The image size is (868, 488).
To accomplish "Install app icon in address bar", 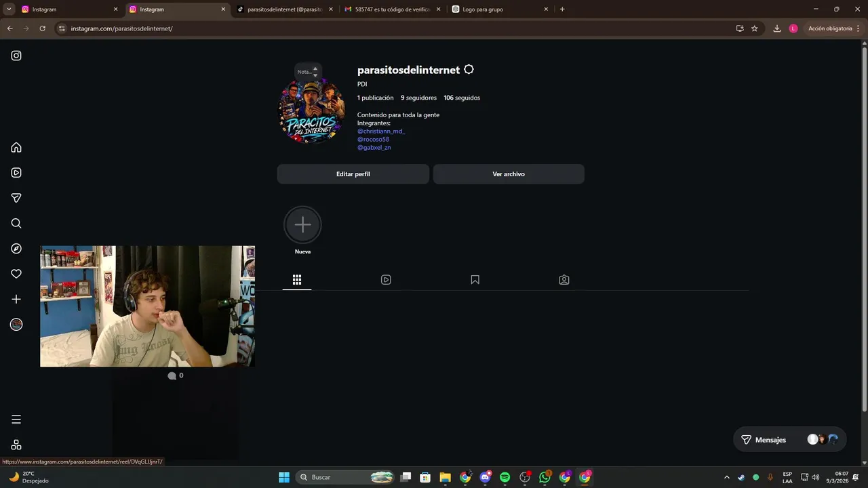I will tap(740, 28).
